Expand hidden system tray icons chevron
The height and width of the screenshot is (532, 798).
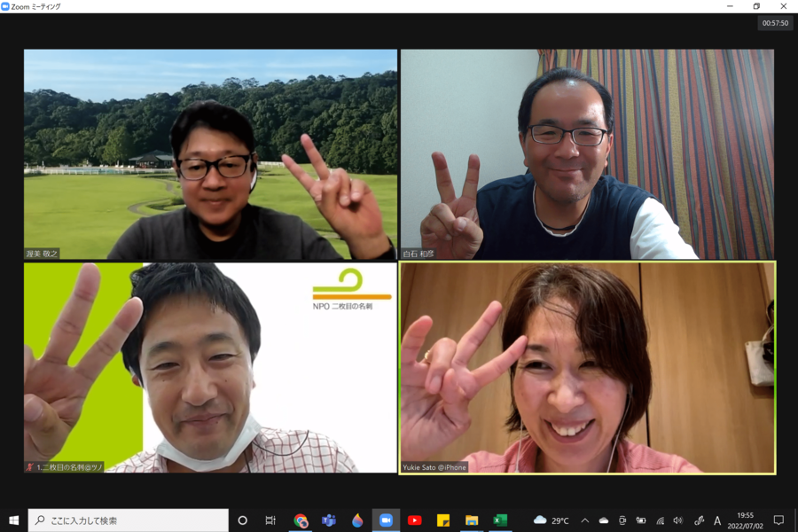584,520
